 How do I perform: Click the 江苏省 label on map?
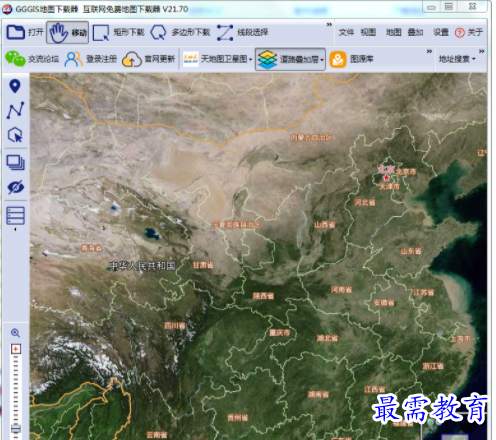(424, 293)
